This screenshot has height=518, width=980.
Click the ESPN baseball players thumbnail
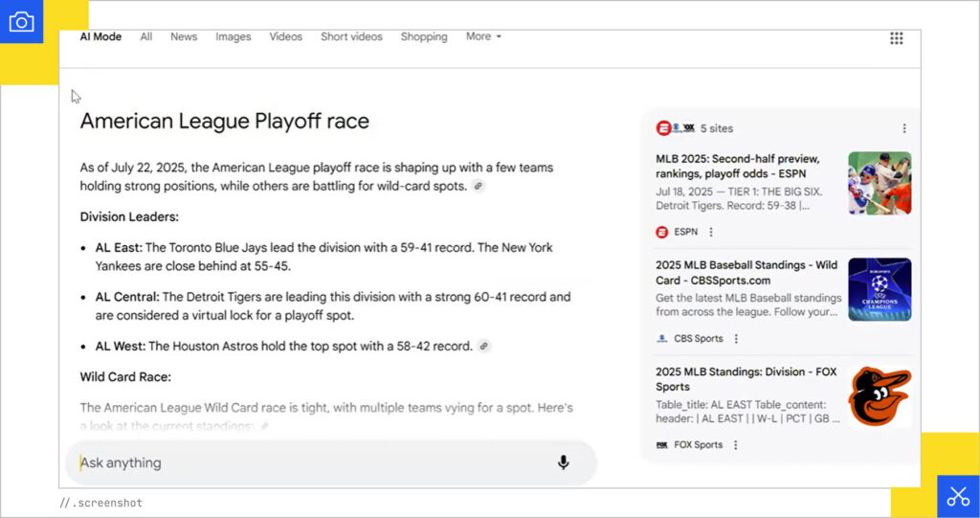pyautogui.click(x=880, y=183)
